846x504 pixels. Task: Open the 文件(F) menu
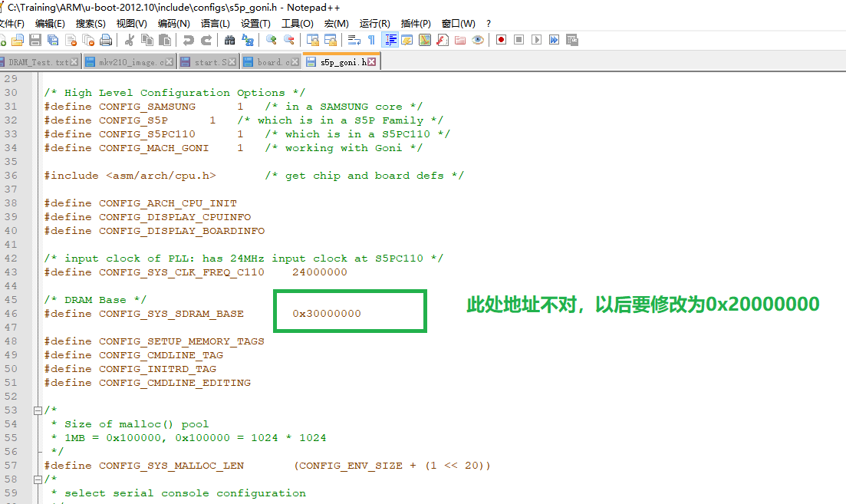(x=12, y=24)
